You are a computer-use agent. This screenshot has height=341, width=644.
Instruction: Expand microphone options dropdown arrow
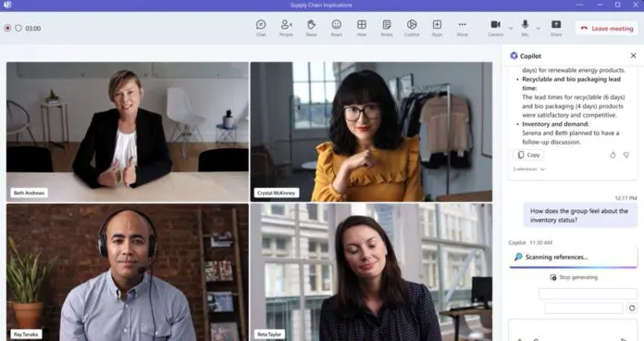click(x=538, y=29)
